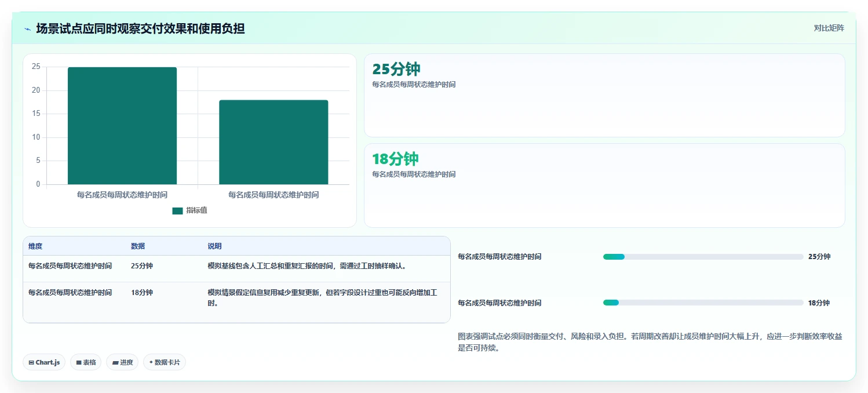This screenshot has height=393, width=868.
Task: Click the label left of the 25分钟 progress bar
Action: coord(499,257)
